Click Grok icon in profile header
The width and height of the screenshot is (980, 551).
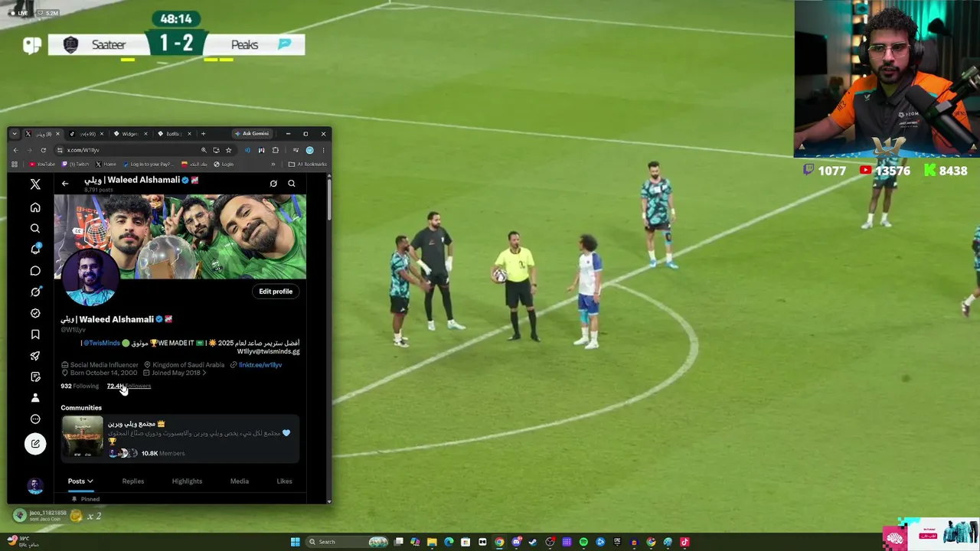tap(273, 184)
